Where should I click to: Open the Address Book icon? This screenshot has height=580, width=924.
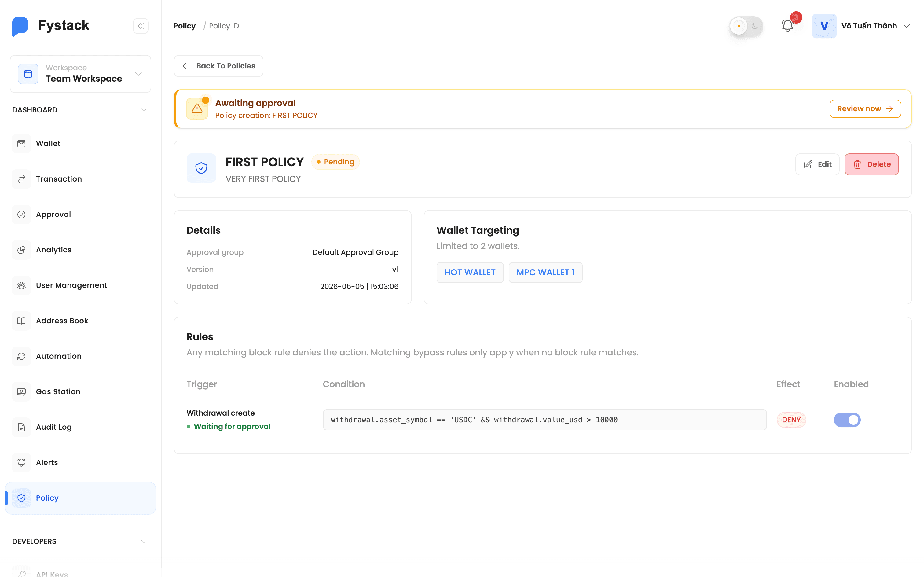(x=21, y=321)
